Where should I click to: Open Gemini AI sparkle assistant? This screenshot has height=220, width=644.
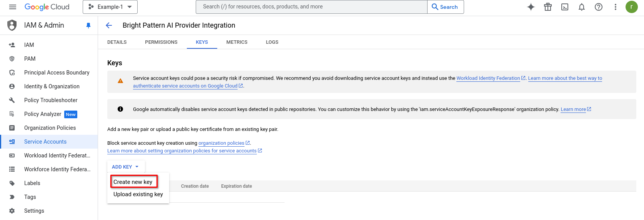(531, 7)
